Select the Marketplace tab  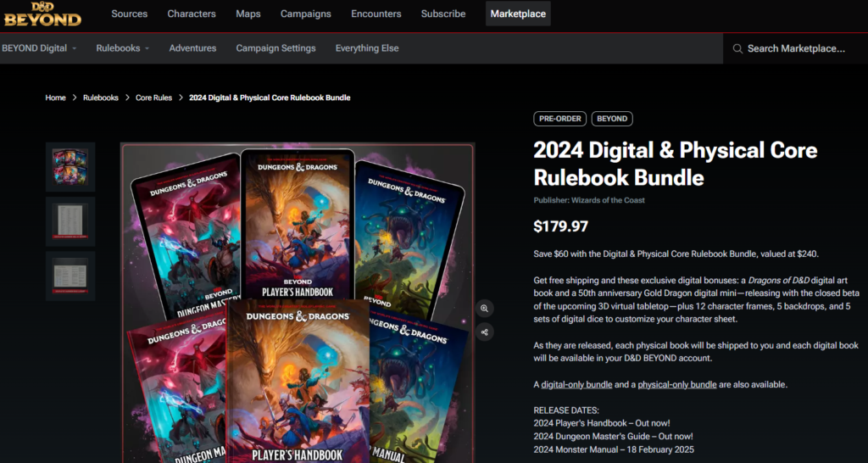518,14
